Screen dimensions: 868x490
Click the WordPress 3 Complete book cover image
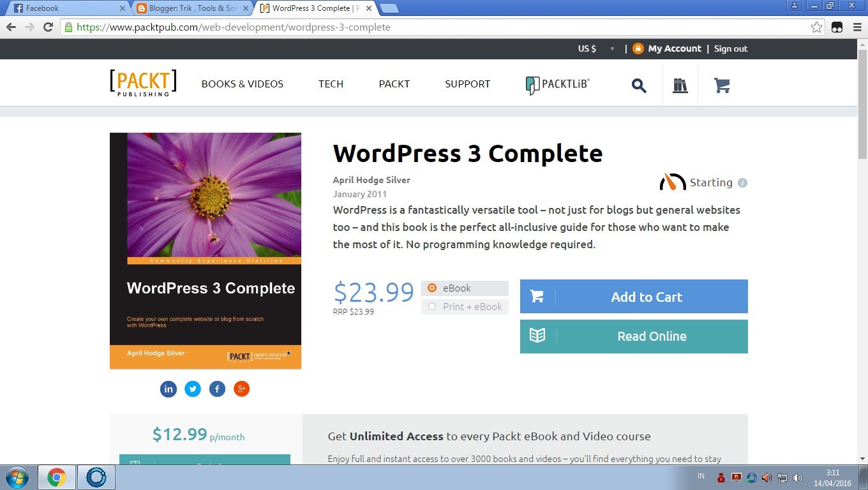pos(206,251)
